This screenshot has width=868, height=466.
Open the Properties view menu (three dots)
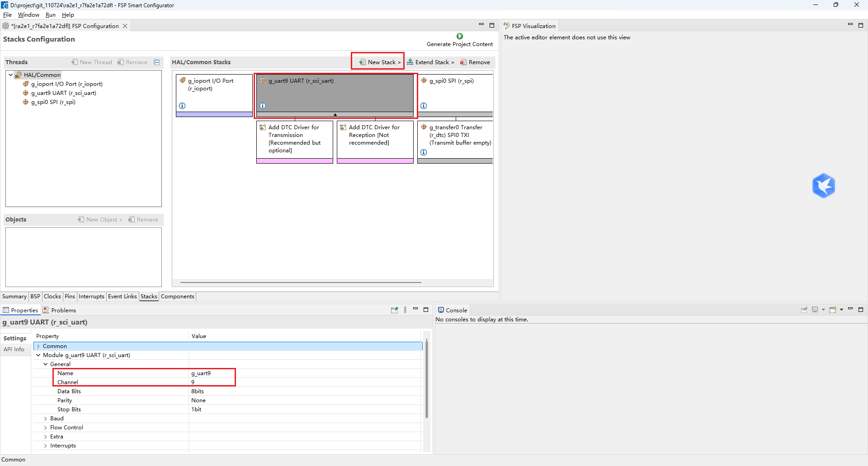click(x=405, y=310)
